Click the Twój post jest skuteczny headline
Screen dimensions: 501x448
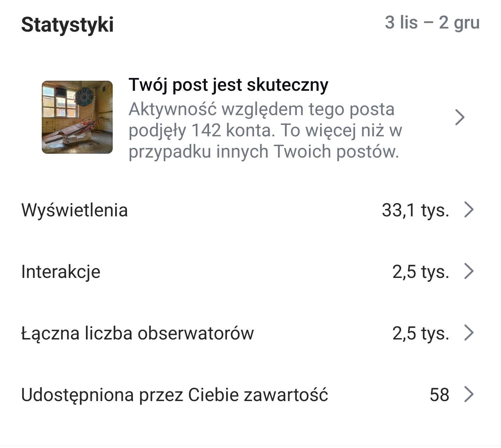[228, 85]
